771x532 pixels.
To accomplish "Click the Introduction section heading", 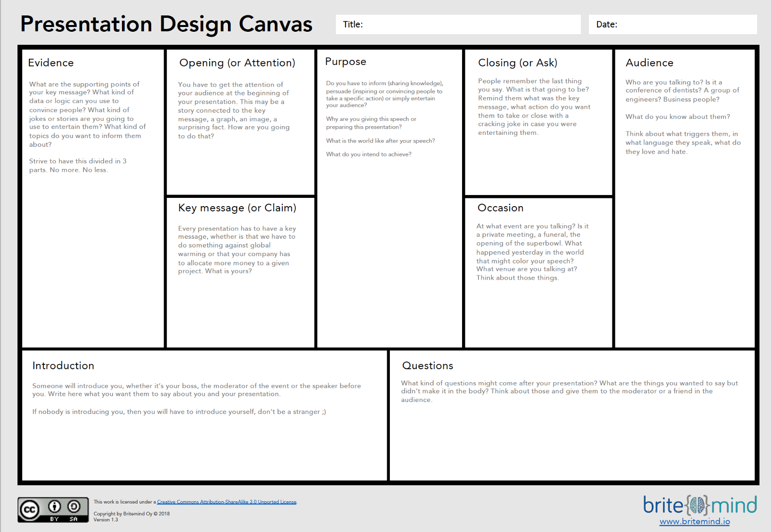I will (63, 365).
